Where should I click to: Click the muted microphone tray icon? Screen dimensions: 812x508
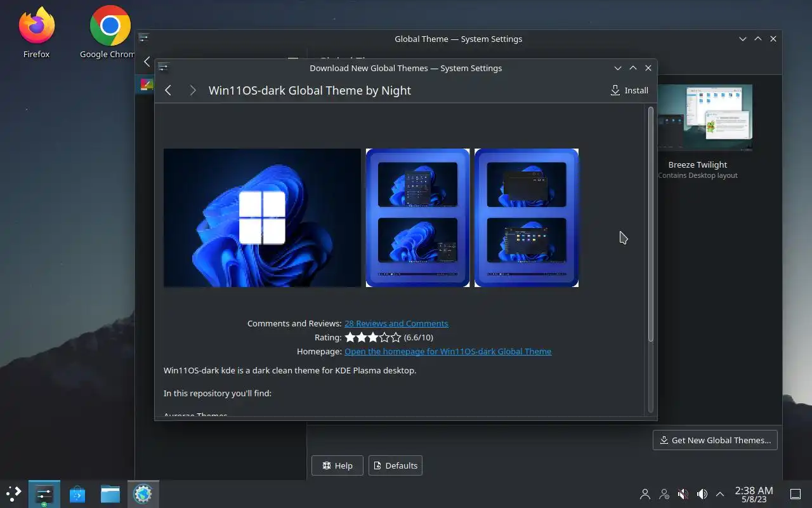click(x=683, y=493)
